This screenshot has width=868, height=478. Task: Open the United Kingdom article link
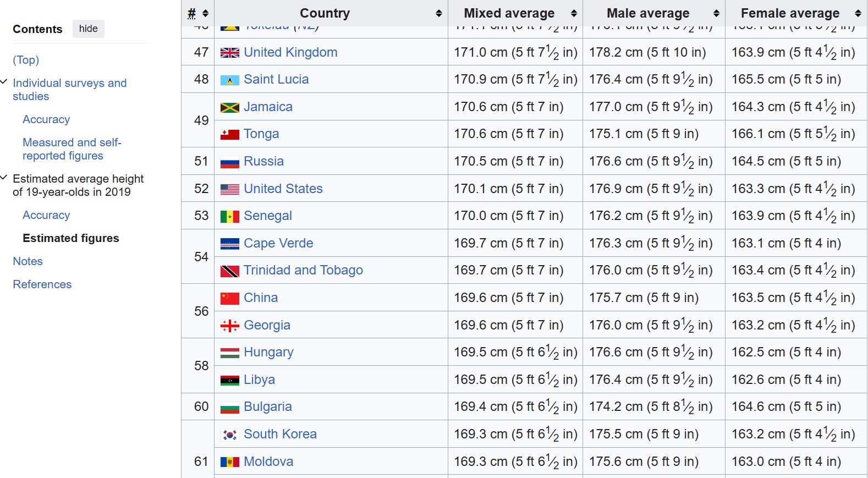coord(290,52)
